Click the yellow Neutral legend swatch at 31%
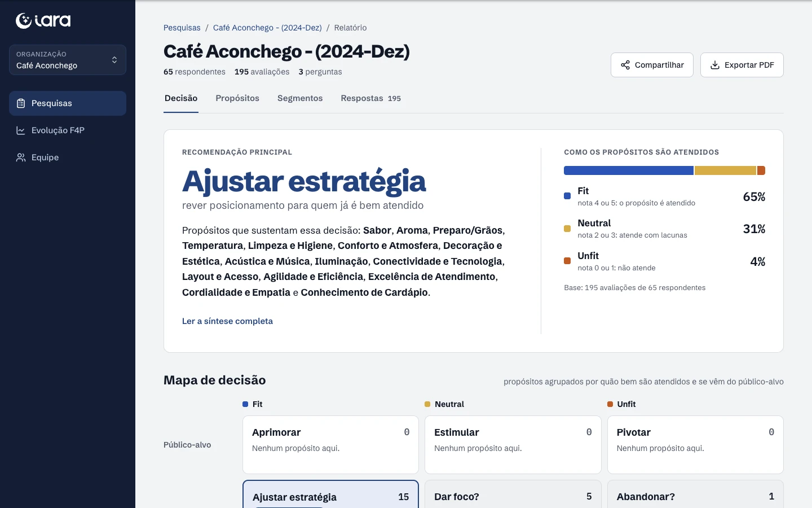The height and width of the screenshot is (508, 812). point(567,229)
